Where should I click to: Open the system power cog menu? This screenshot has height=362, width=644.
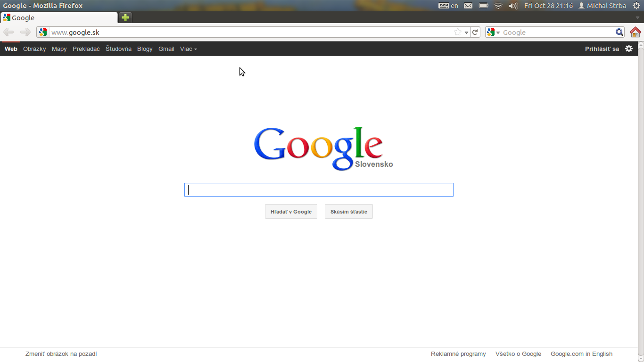[x=636, y=6]
